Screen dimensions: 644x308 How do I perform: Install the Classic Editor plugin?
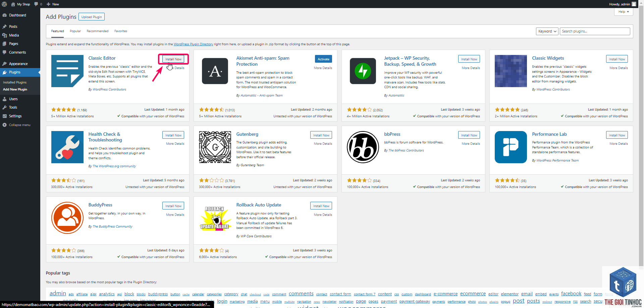point(173,59)
